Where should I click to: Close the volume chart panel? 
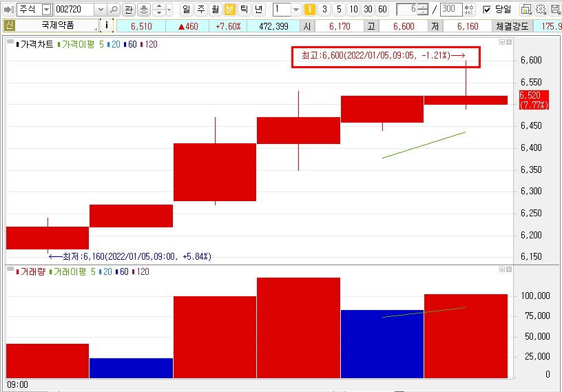click(509, 269)
